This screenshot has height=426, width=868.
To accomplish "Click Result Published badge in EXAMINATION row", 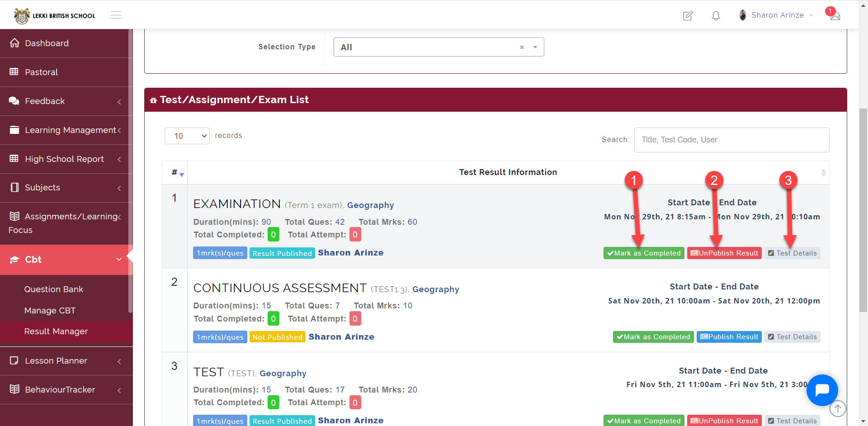I will tap(282, 253).
